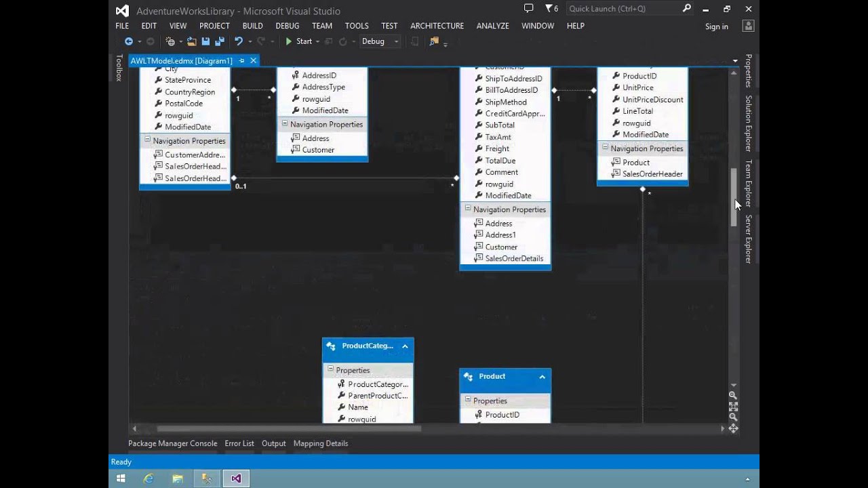Viewport: 868px width, 488px height.
Task: Open the Error List tab
Action: coord(239,443)
